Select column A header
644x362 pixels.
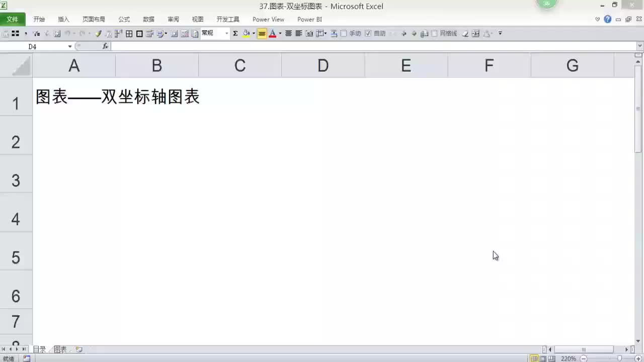tap(74, 65)
